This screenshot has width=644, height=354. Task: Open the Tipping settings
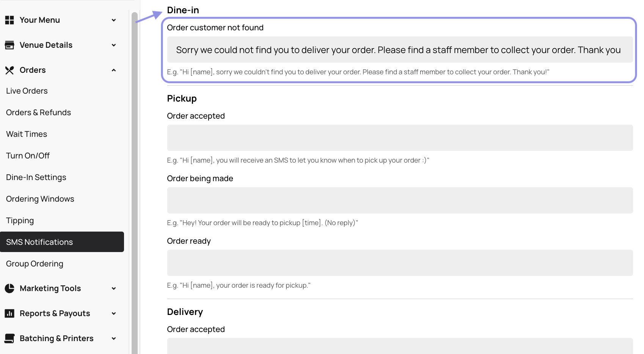20,220
